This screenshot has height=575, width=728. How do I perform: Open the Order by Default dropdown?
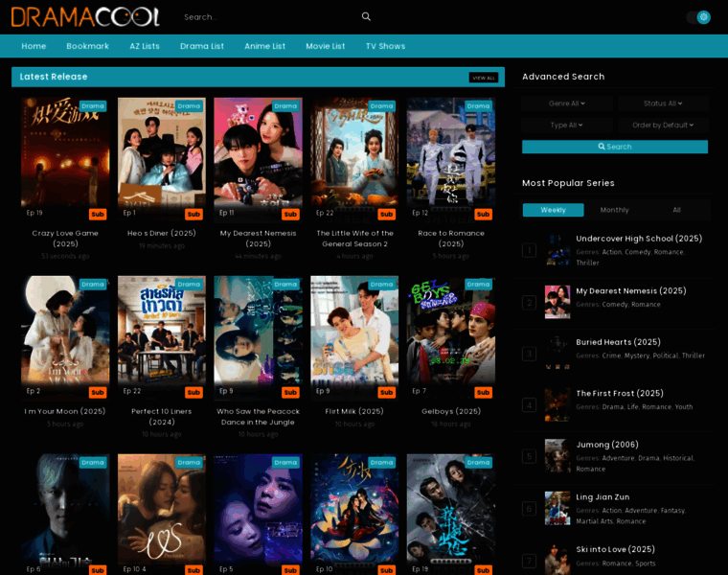[663, 125]
